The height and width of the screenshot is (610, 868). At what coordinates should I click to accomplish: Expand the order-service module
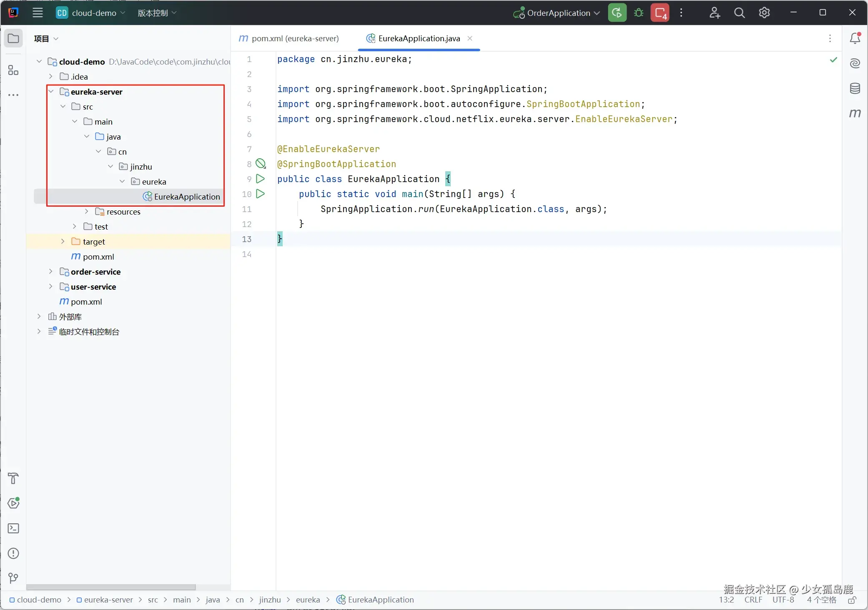[x=51, y=272]
